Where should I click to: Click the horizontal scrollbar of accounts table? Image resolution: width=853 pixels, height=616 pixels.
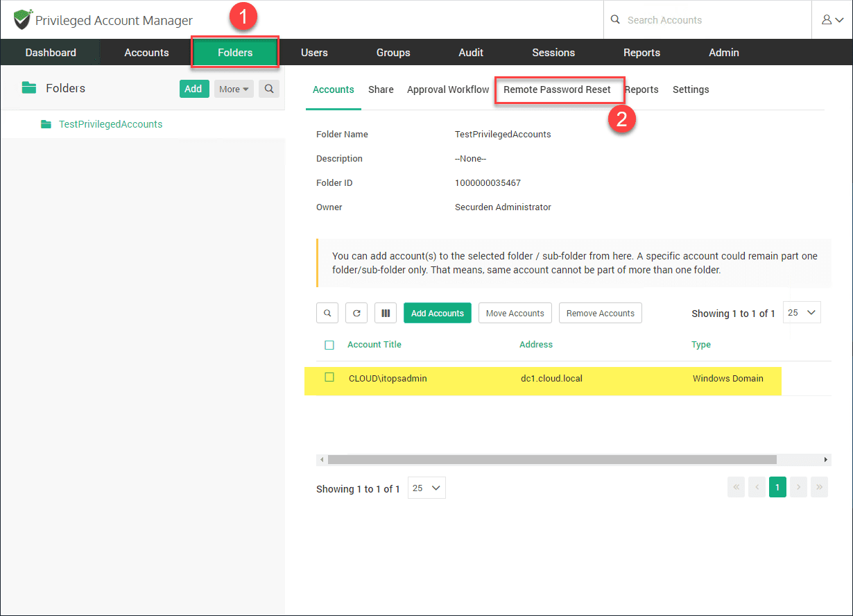(552, 459)
